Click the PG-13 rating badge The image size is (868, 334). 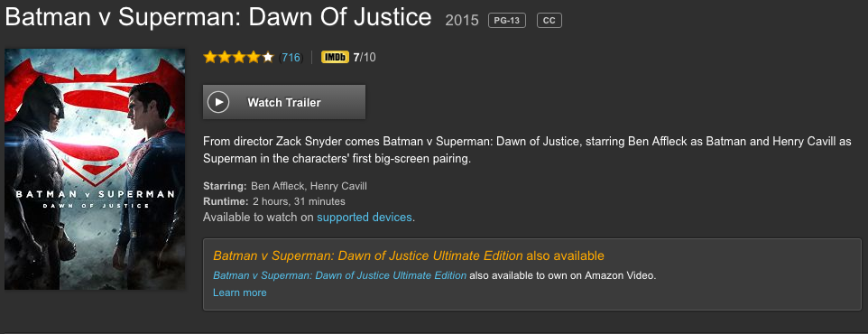coord(506,21)
